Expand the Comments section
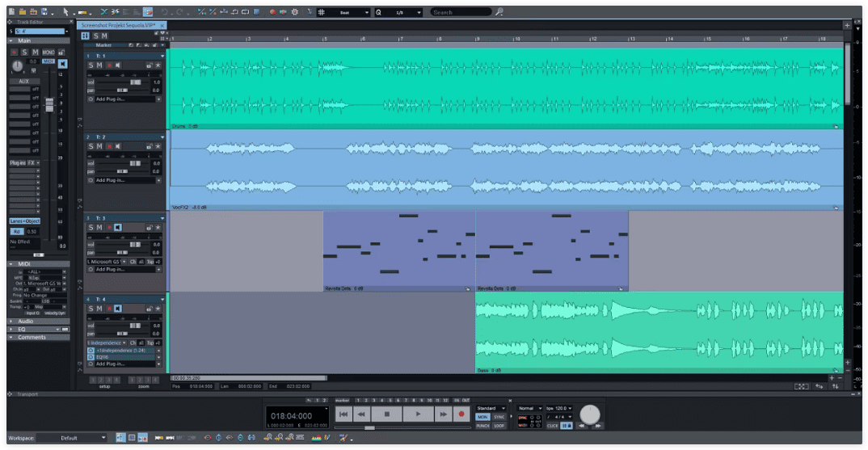 point(38,337)
